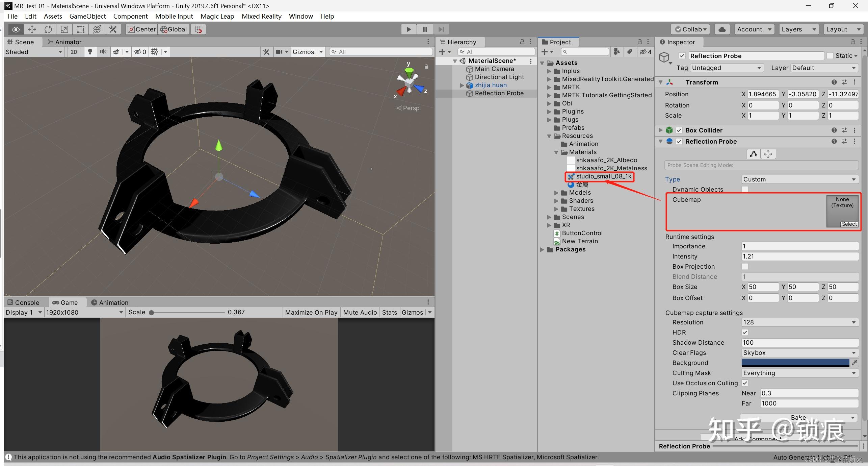This screenshot has height=466, width=868.
Task: Click the cloud services icon
Action: [722, 29]
